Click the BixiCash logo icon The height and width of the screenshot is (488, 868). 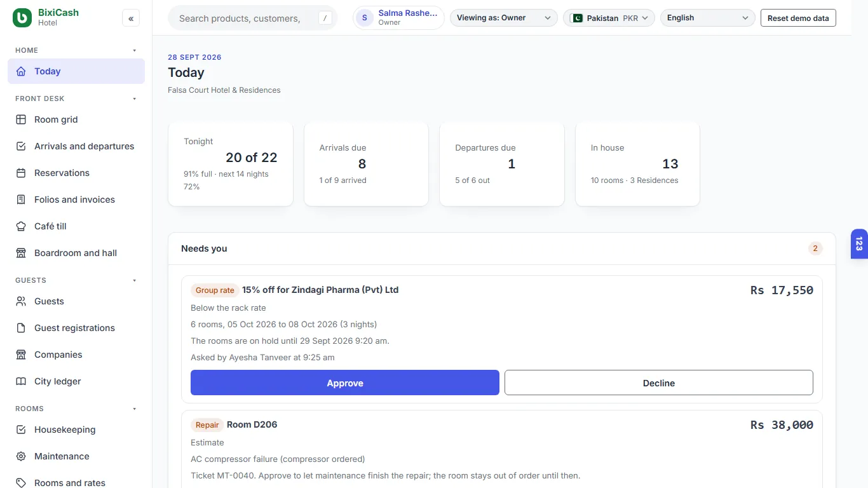click(x=22, y=18)
